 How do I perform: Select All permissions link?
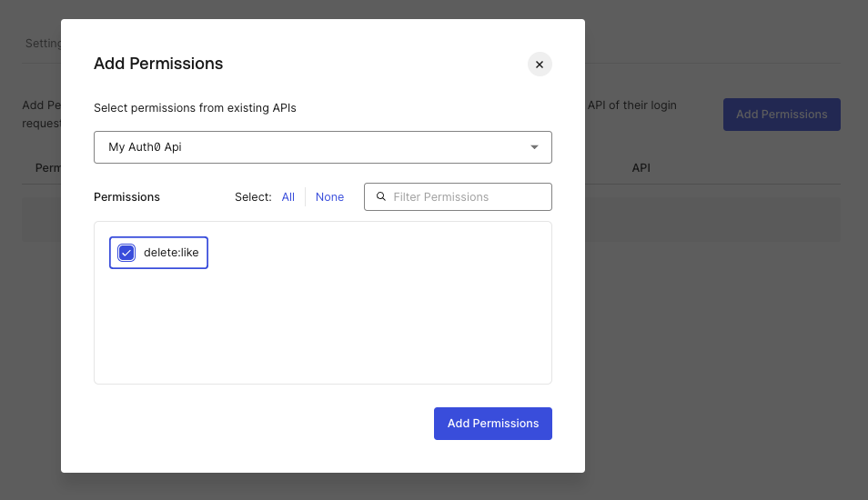tap(288, 196)
